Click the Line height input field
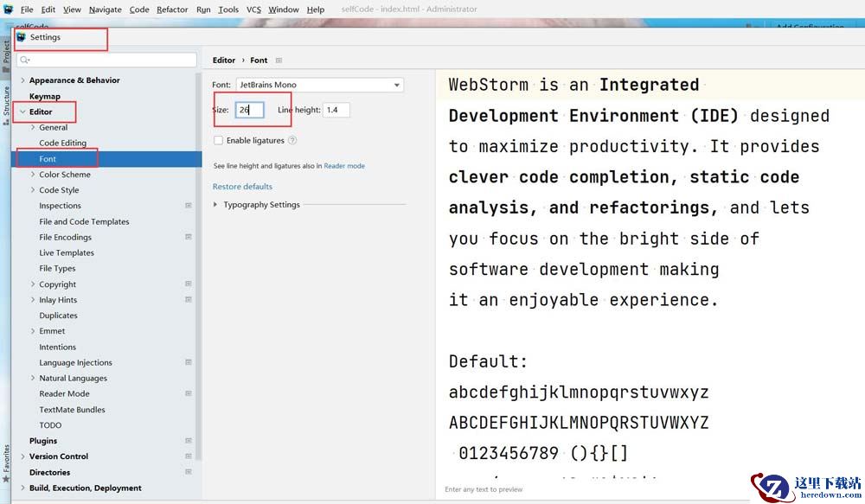The image size is (865, 504). pos(336,110)
